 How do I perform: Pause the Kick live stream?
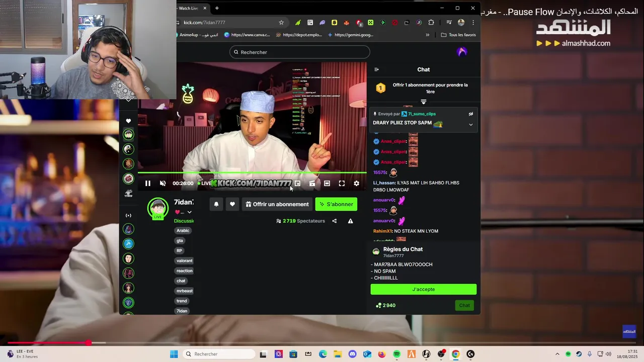pyautogui.click(x=148, y=184)
